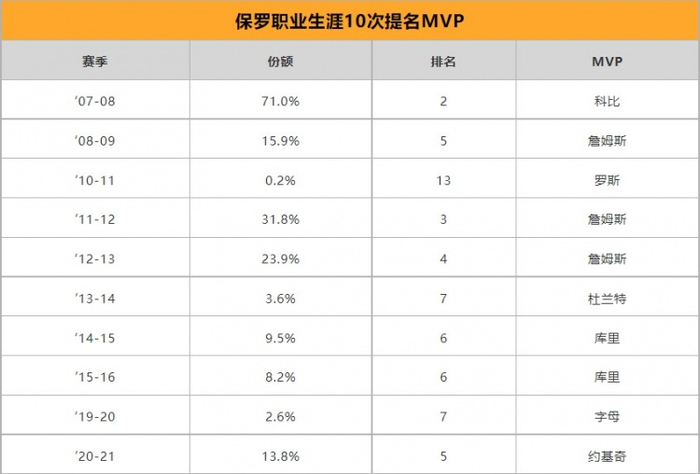Click the MVP cell 杜兰特
Screen dimensions: 700x474
tap(606, 298)
